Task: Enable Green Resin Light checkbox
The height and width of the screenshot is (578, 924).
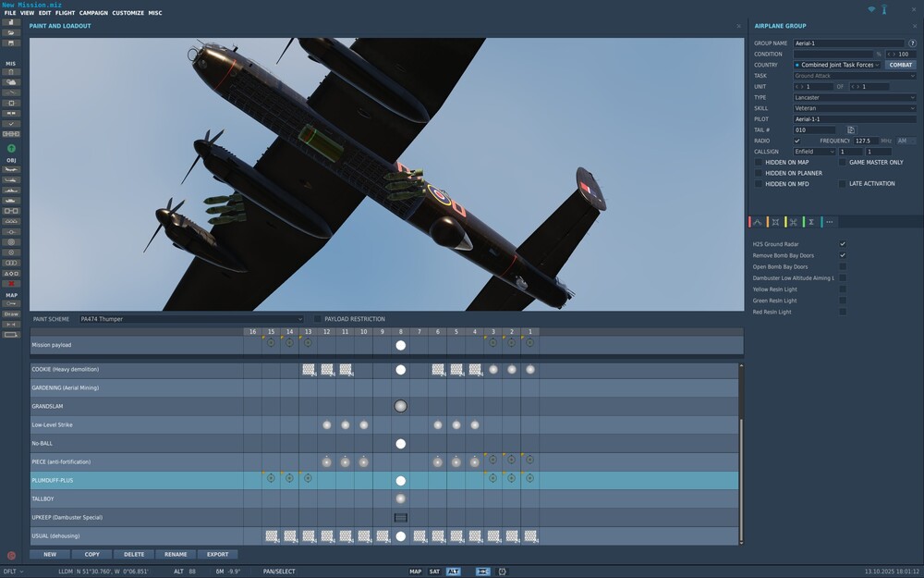Action: [843, 301]
